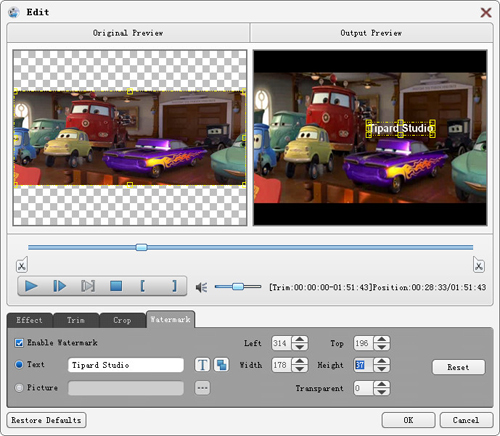Screen dimensions: 500x436
Task: Uncheck Enable Watermark checkbox
Action: coord(19,343)
